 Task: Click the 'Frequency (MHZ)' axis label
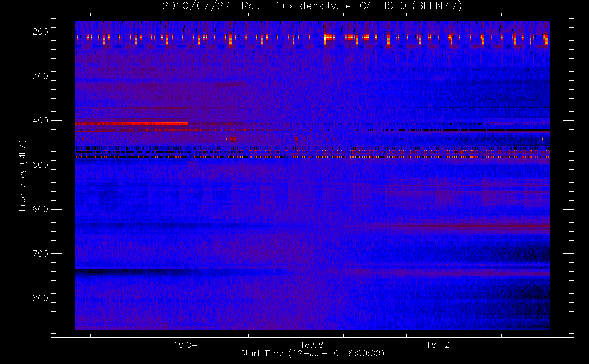(23, 175)
